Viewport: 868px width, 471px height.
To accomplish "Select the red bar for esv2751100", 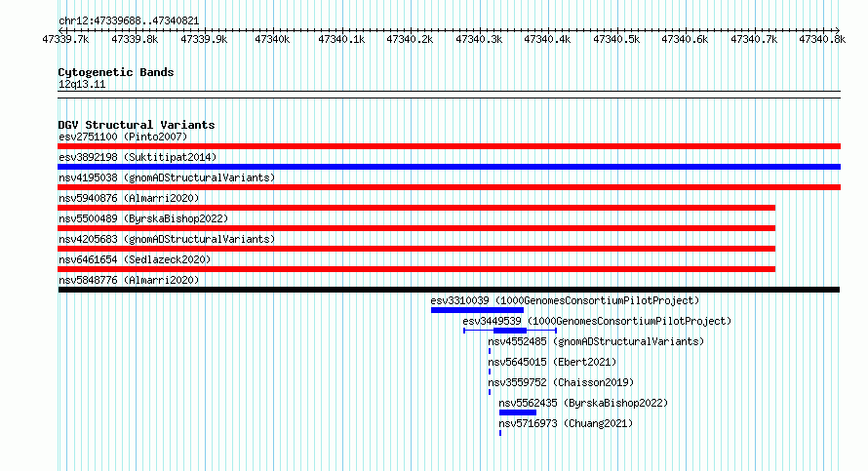I will pos(449,146).
